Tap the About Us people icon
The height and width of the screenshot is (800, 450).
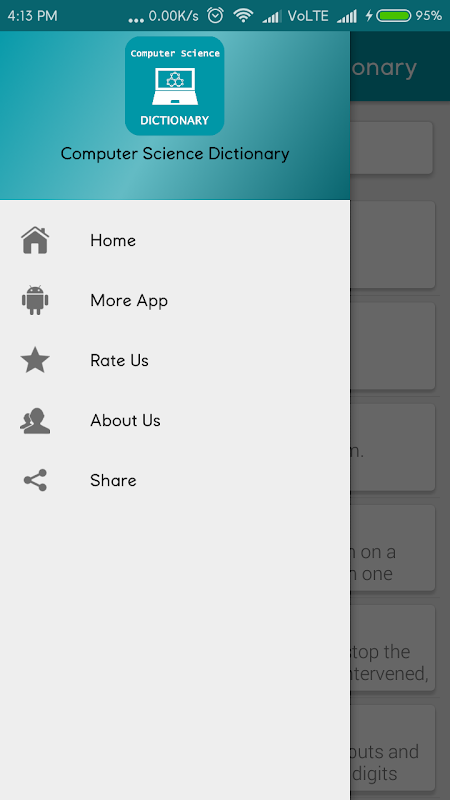coord(35,420)
